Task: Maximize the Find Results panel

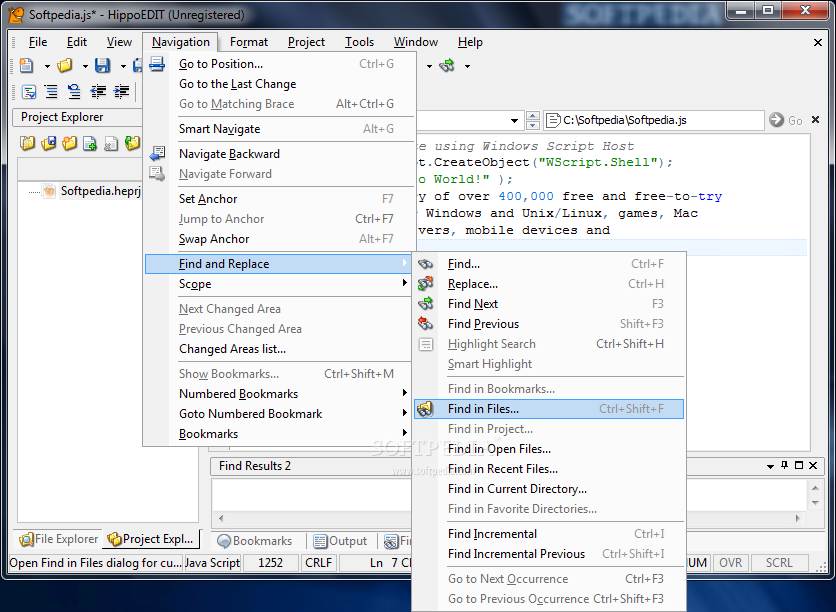Action: click(799, 465)
